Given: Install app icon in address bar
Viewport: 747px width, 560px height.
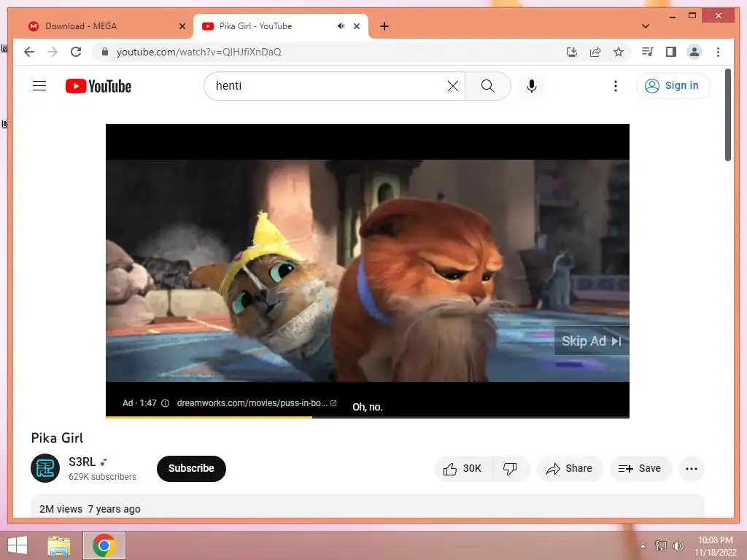Looking at the screenshot, I should click(572, 52).
